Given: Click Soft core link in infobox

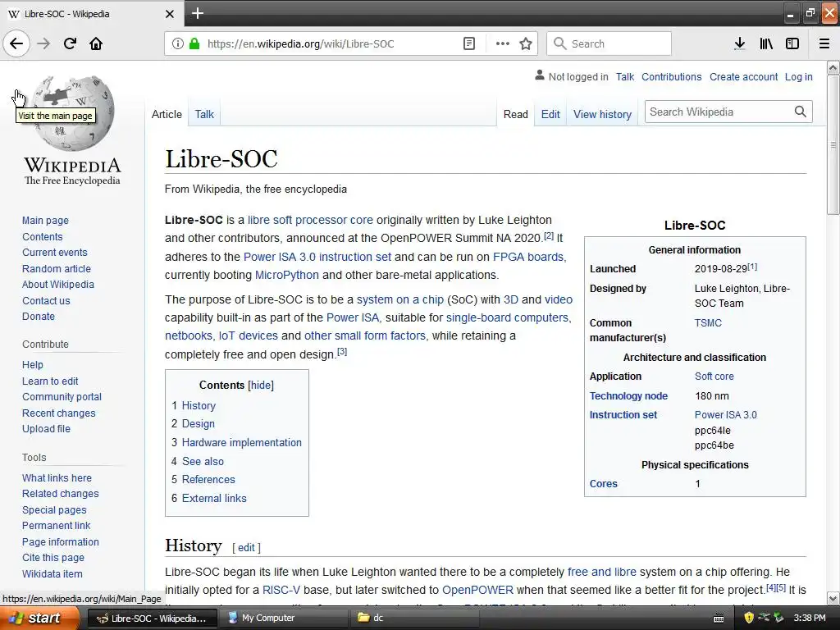Looking at the screenshot, I should tap(714, 376).
